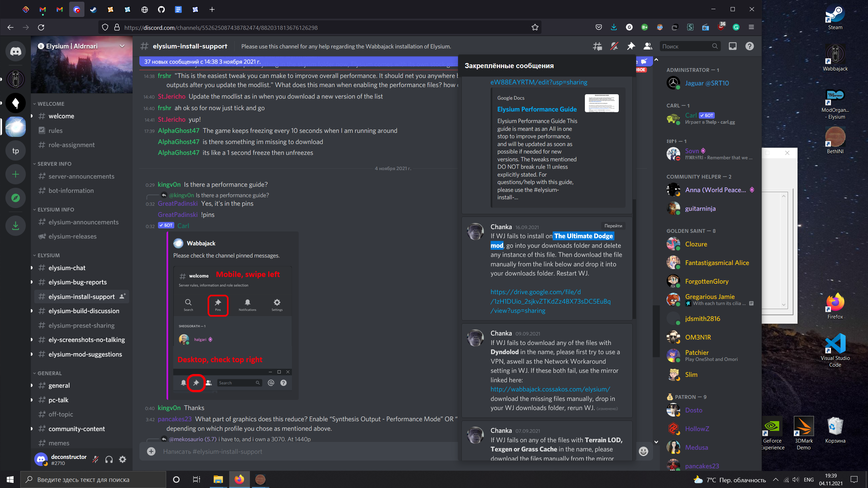
Task: Open the pinned messages panel icon
Action: click(x=631, y=46)
